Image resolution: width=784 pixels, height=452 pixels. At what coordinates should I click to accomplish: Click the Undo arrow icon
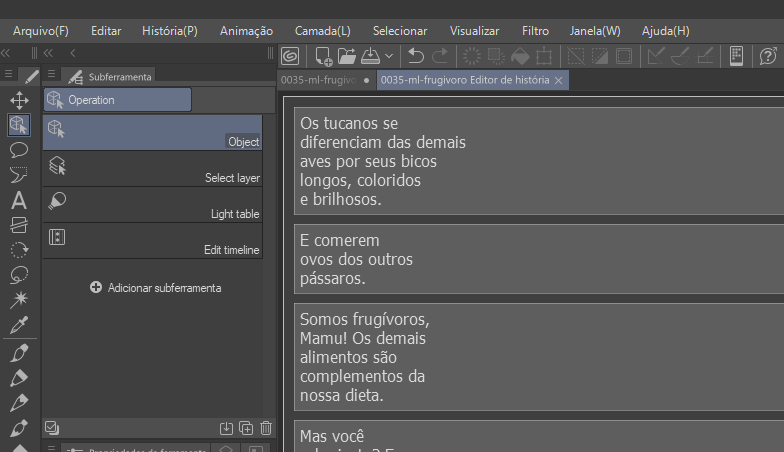416,56
